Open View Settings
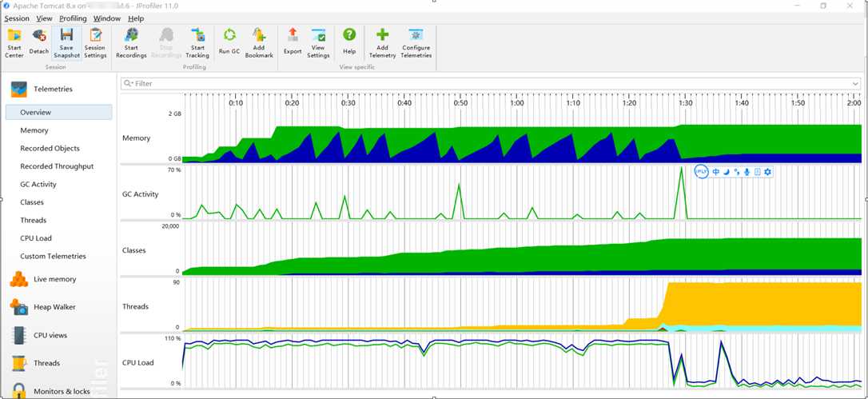This screenshot has width=868, height=399. tap(318, 43)
